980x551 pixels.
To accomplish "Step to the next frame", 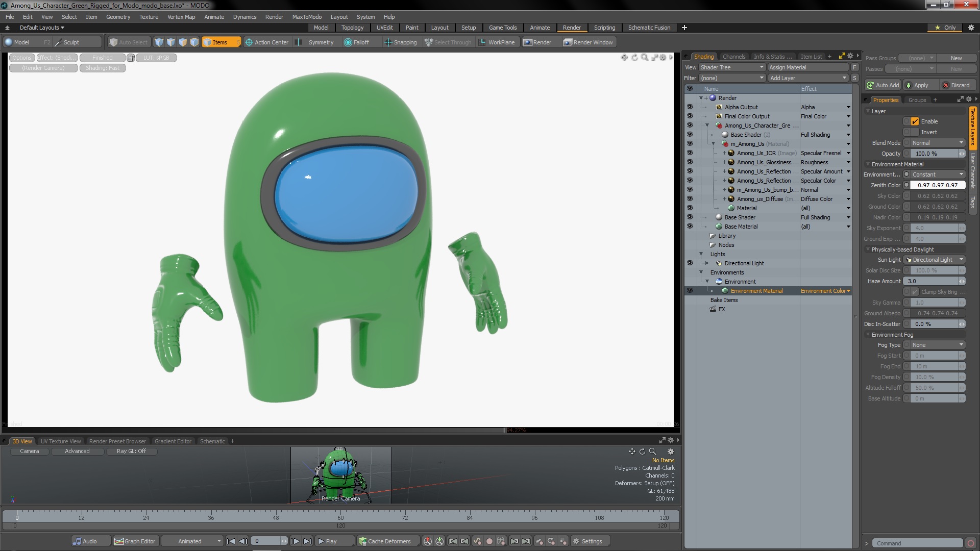I will pyautogui.click(x=295, y=541).
